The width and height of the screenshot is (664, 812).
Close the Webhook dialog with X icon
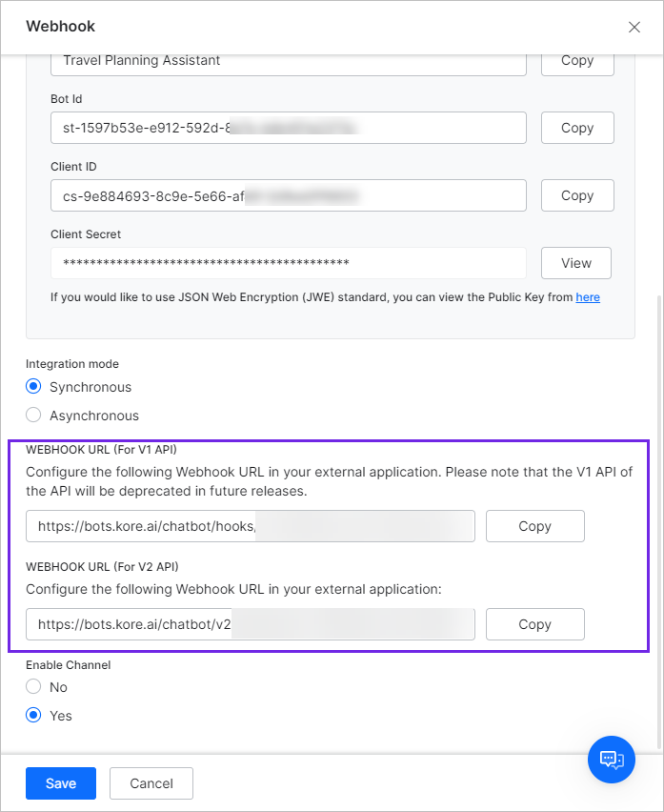point(634,27)
